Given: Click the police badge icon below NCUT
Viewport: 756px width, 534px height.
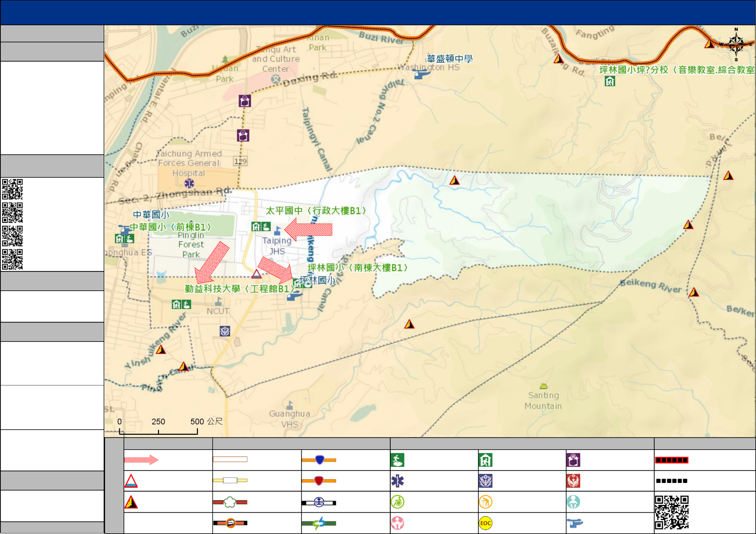Looking at the screenshot, I should tap(225, 331).
